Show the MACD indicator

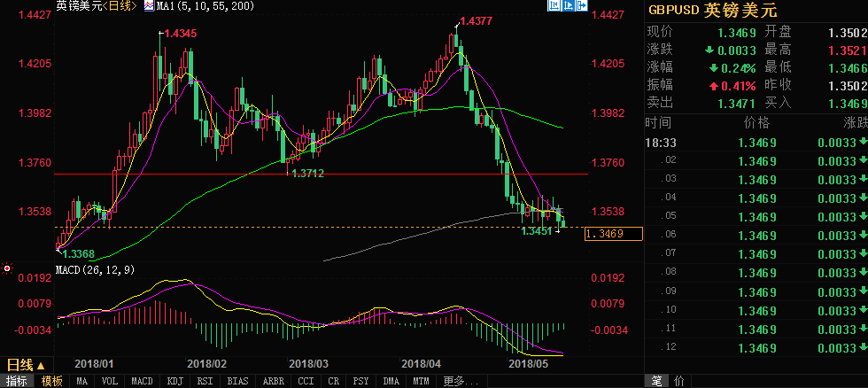pyautogui.click(x=142, y=381)
